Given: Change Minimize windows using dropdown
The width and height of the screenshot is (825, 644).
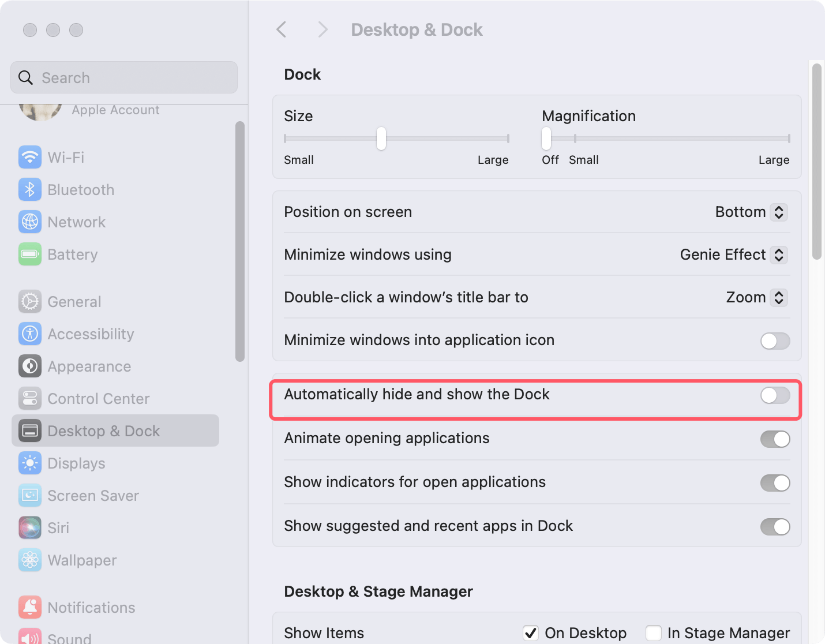Looking at the screenshot, I should [x=778, y=254].
